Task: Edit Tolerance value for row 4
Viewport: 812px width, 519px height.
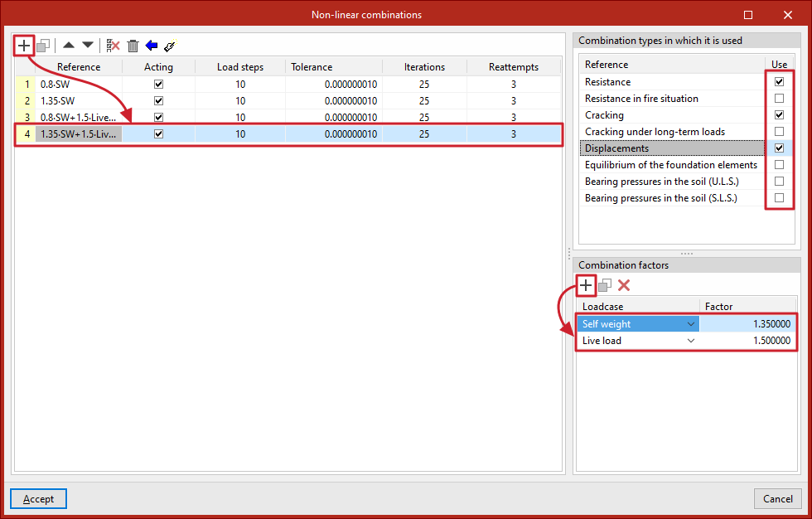Action: (334, 133)
